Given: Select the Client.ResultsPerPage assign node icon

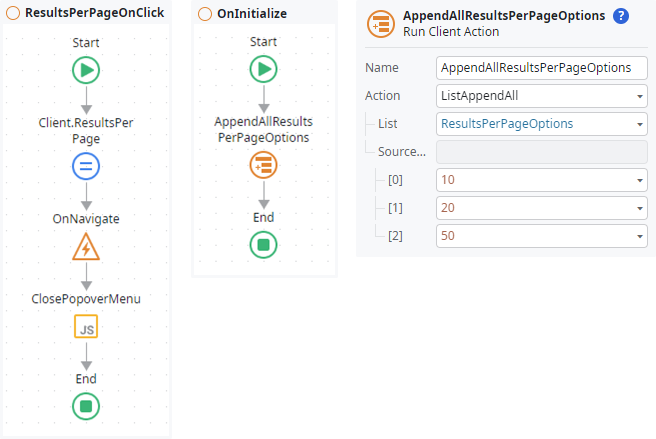Looking at the screenshot, I should 86,167.
